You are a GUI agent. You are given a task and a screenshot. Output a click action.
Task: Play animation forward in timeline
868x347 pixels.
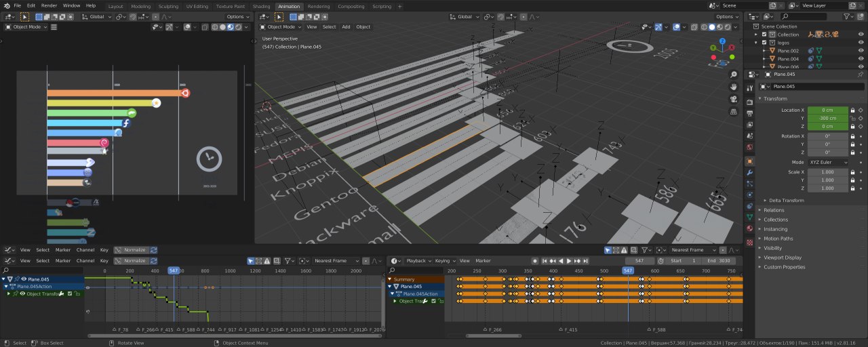[x=569, y=260]
